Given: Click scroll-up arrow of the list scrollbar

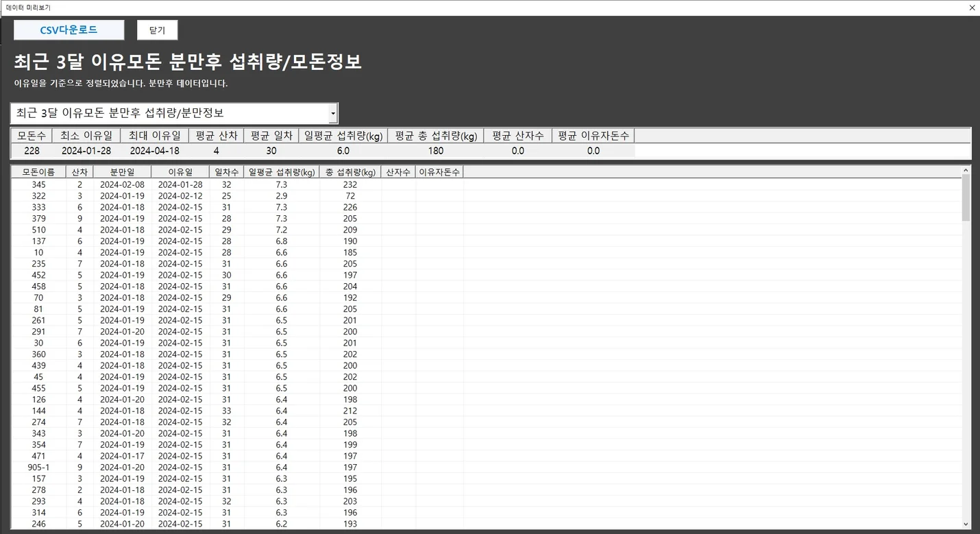Looking at the screenshot, I should (966, 170).
